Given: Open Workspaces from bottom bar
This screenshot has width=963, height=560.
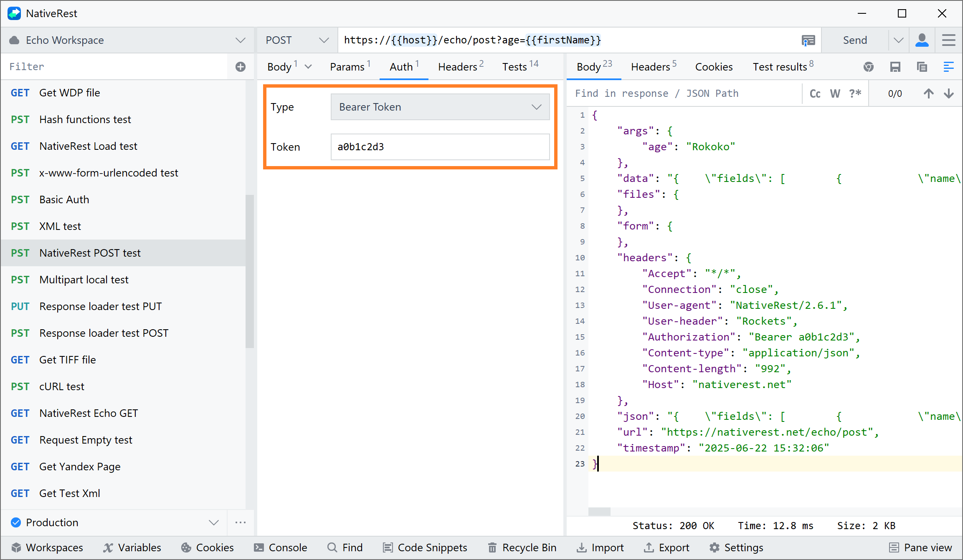Looking at the screenshot, I should click(47, 547).
